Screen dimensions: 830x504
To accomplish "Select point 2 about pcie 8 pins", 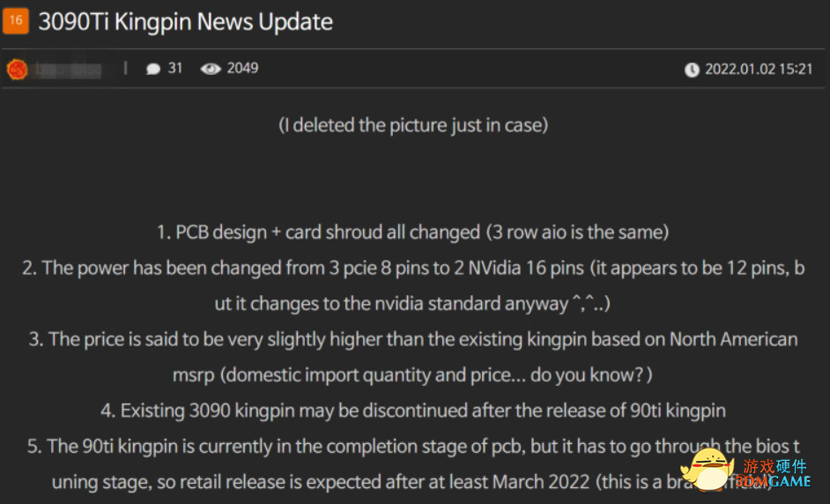I will click(x=413, y=268).
